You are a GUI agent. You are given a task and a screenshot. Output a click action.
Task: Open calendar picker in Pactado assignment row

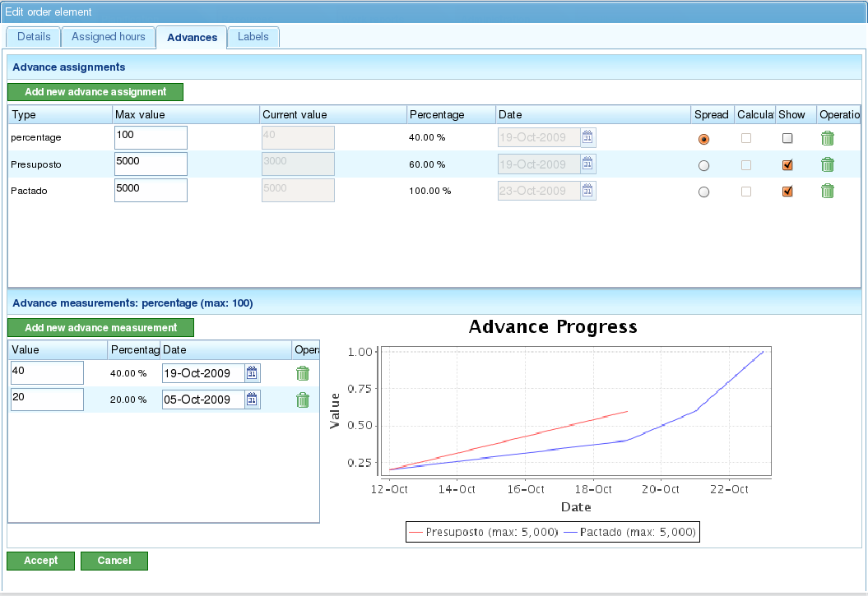pos(587,191)
